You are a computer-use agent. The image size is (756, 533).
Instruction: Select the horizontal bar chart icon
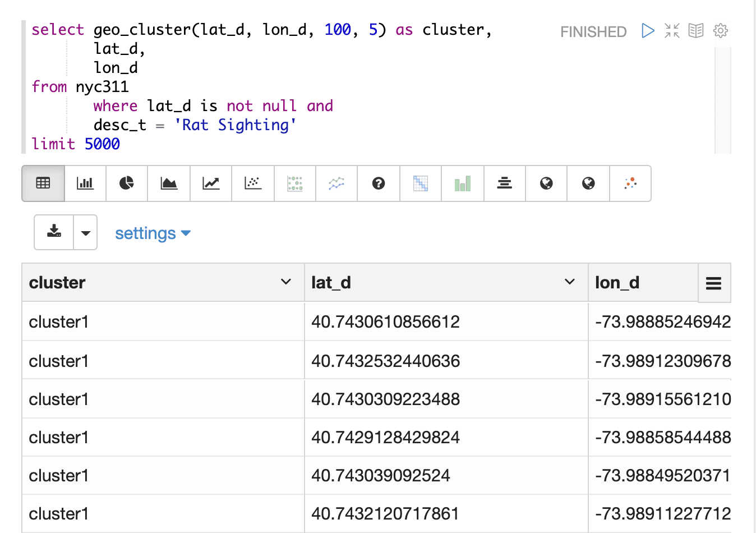pos(504,183)
